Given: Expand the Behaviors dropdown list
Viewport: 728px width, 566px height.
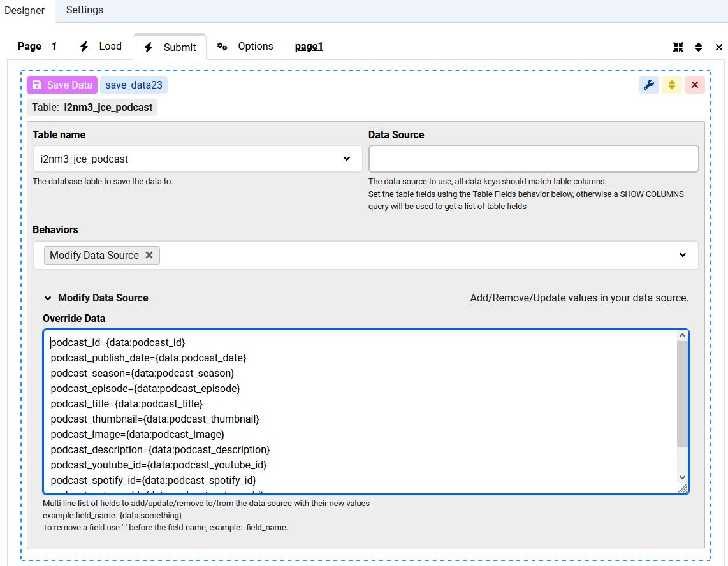Looking at the screenshot, I should pos(683,255).
